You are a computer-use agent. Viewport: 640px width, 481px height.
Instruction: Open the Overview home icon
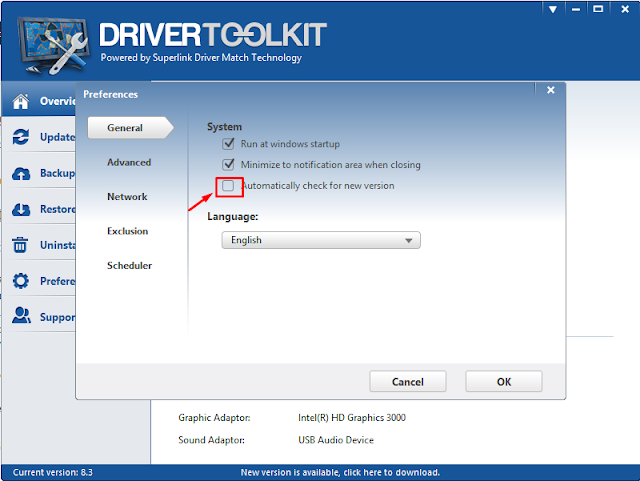tap(20, 101)
